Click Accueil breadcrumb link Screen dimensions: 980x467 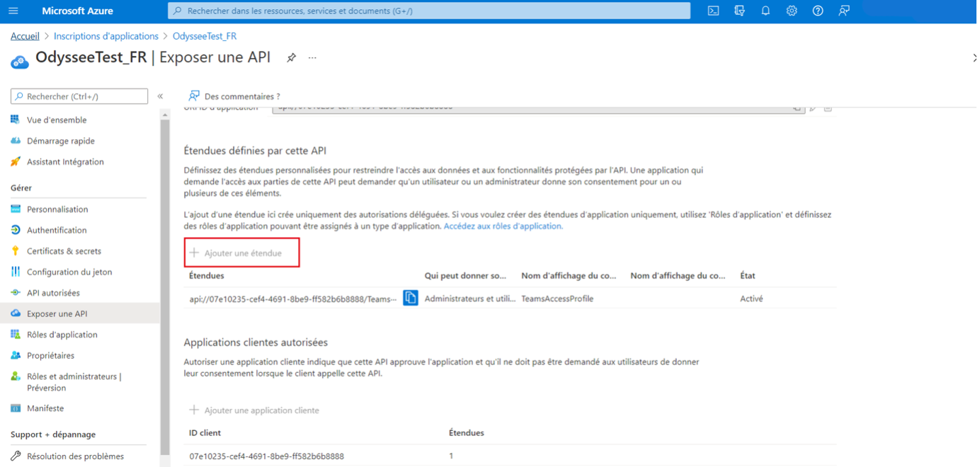click(x=25, y=36)
